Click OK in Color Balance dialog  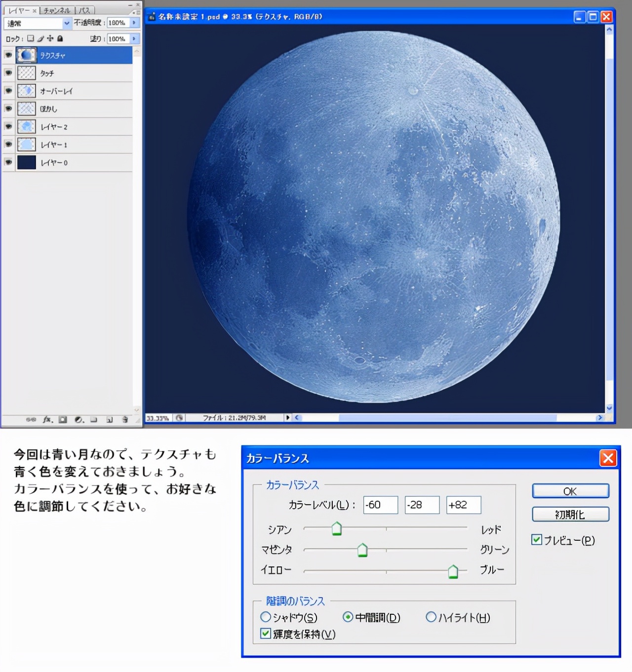[x=570, y=491]
